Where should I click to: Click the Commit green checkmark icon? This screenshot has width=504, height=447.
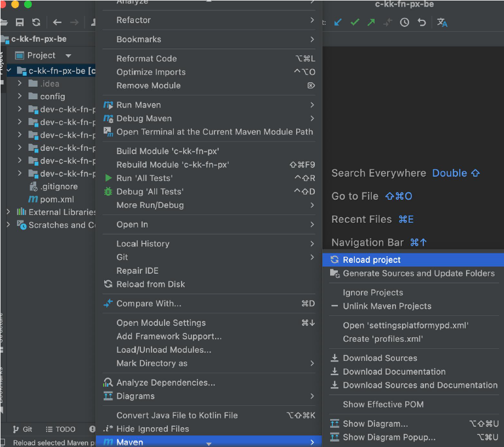click(x=355, y=22)
